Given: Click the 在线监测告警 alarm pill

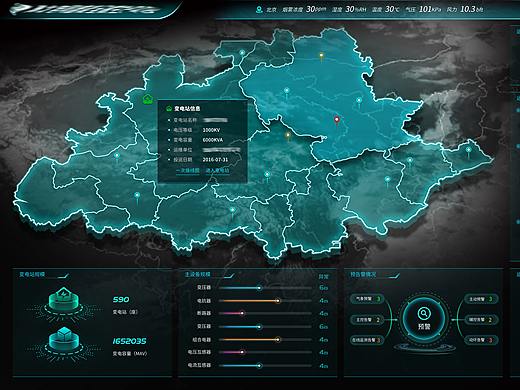Looking at the screenshot, I should point(367,340).
